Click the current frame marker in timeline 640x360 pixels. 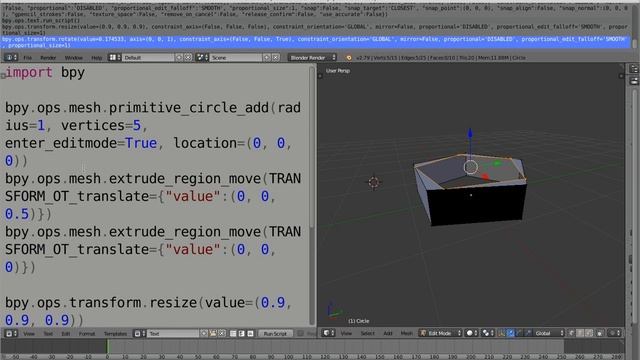(108, 347)
